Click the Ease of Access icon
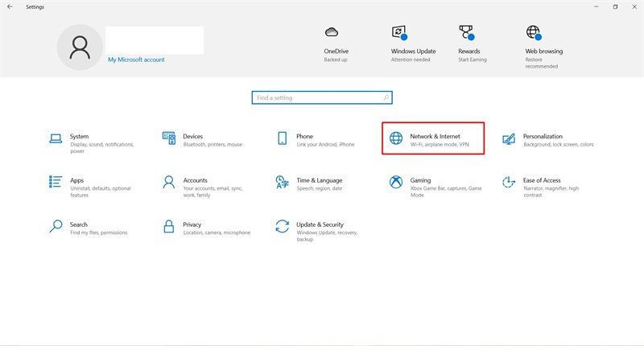This screenshot has height=346, width=644. coord(509,182)
